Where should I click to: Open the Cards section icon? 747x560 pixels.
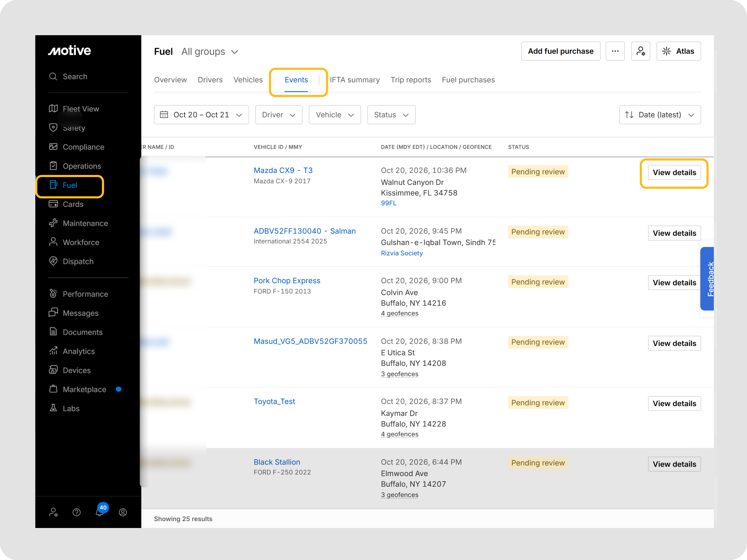point(53,204)
